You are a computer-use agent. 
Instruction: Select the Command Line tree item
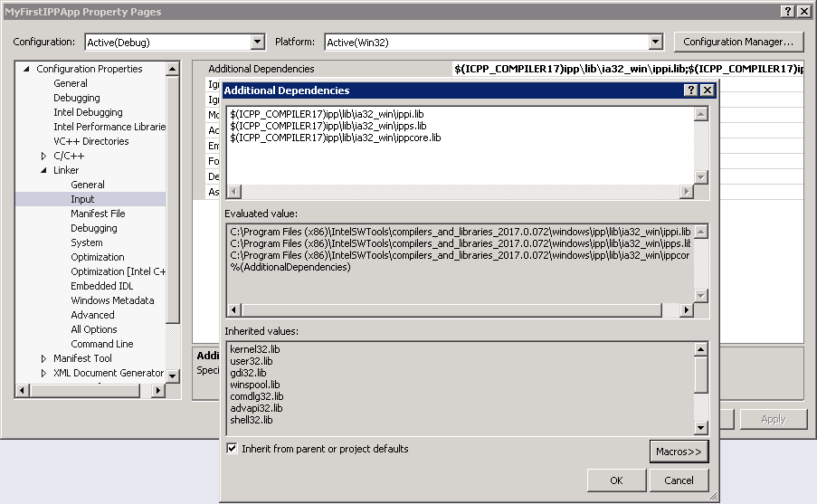(x=101, y=344)
